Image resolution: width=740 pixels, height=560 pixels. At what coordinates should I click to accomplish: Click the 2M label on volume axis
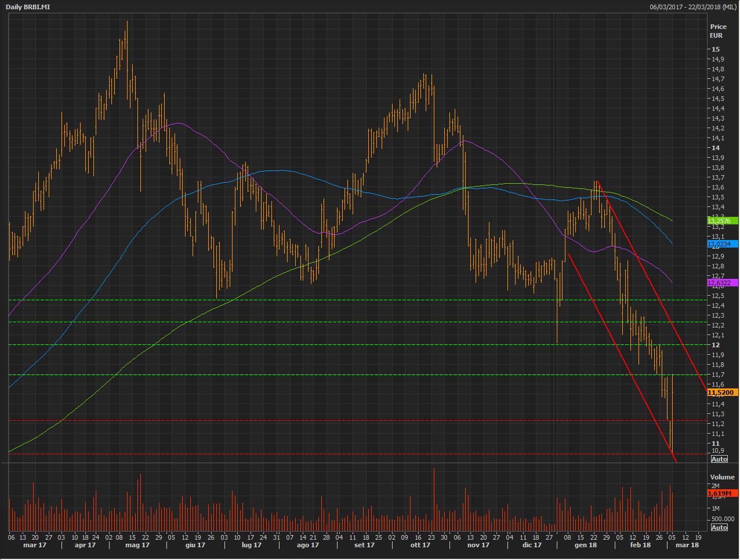pos(716,486)
